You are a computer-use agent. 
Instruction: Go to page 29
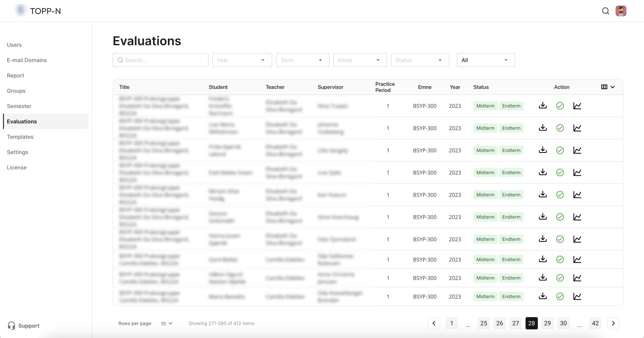tap(547, 323)
